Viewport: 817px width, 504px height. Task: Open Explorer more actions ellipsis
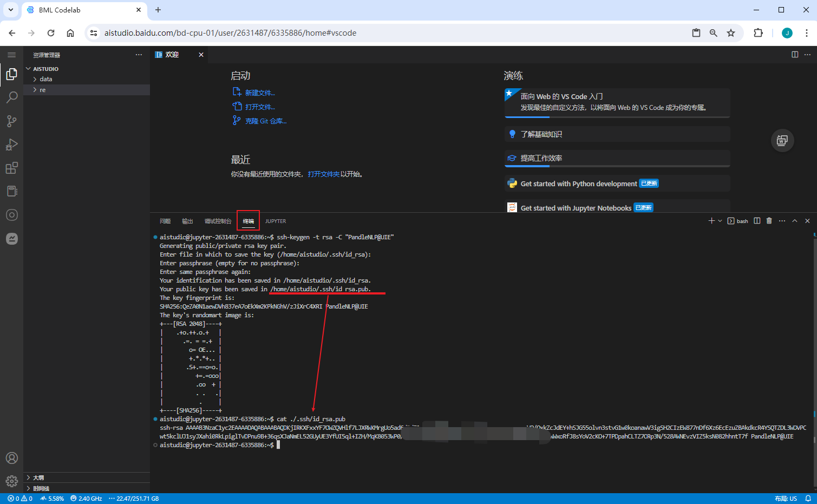(x=139, y=55)
